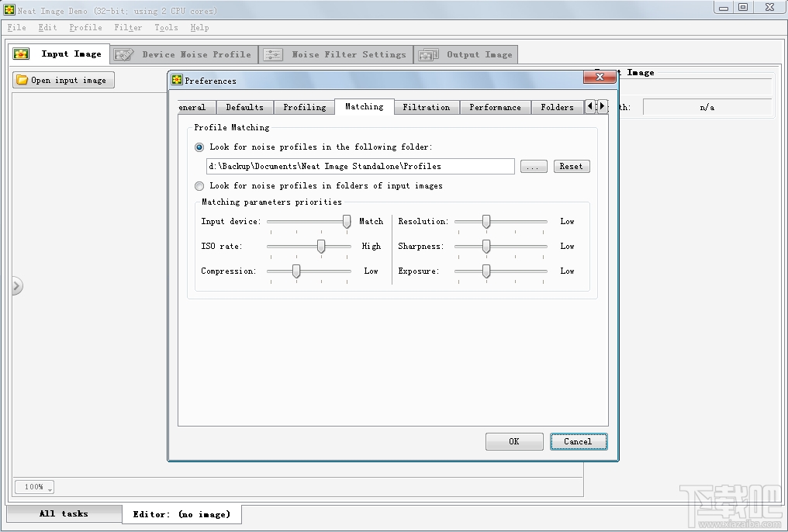Click the Sharpness priority slider
This screenshot has width=788, height=532.
[501, 246]
